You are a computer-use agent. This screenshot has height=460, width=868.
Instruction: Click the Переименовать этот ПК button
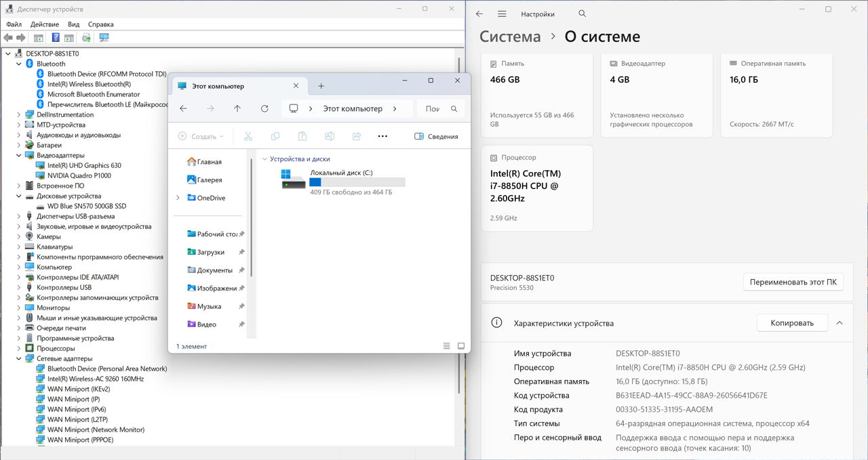click(793, 283)
